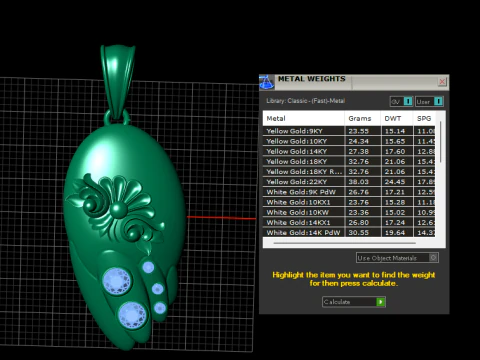Select the White Gold:14K PdW row
The image size is (480, 360).
349,233
